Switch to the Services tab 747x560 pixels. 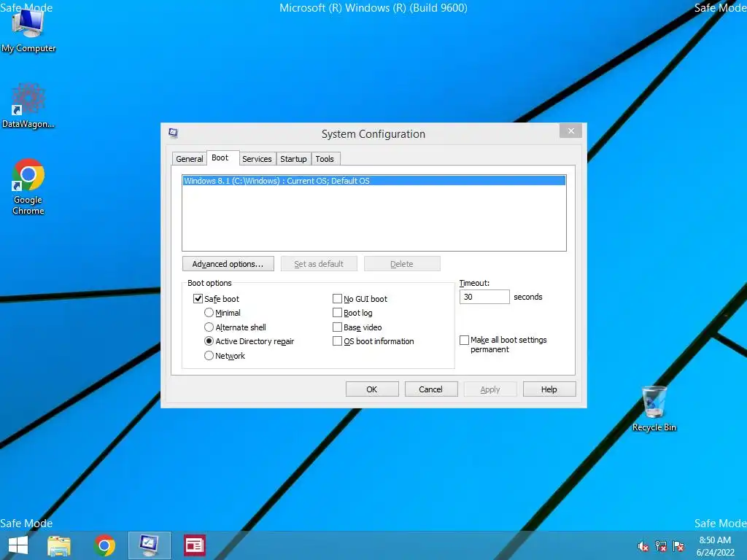pos(257,159)
